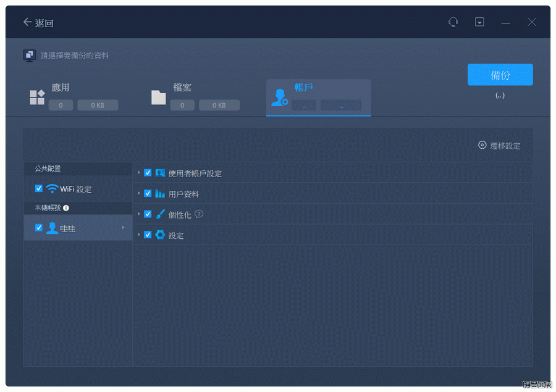This screenshot has height=392, width=556.
Task: Expand the 哇哇 account arrow
Action: coord(123,228)
